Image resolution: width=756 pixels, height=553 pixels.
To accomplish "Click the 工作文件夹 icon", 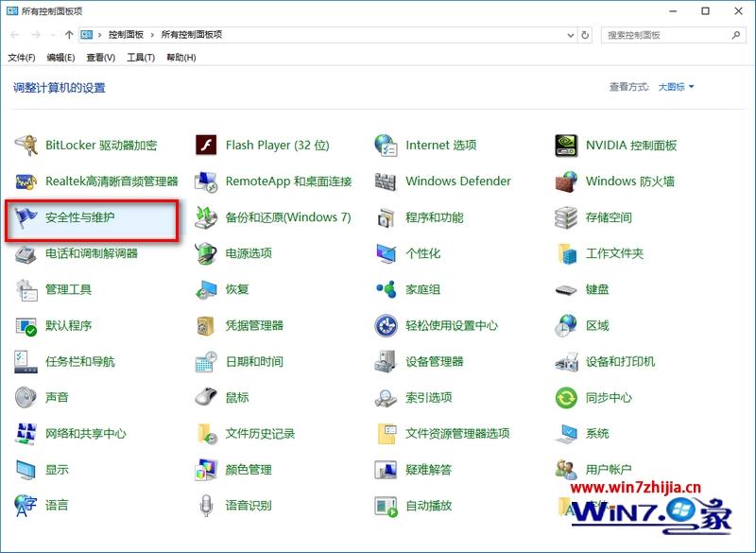I will click(x=566, y=253).
